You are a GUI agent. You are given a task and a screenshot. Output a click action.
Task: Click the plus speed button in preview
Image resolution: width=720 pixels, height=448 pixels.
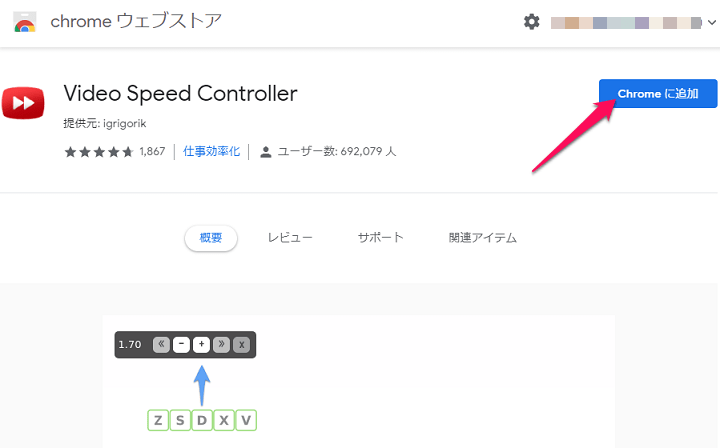(201, 344)
